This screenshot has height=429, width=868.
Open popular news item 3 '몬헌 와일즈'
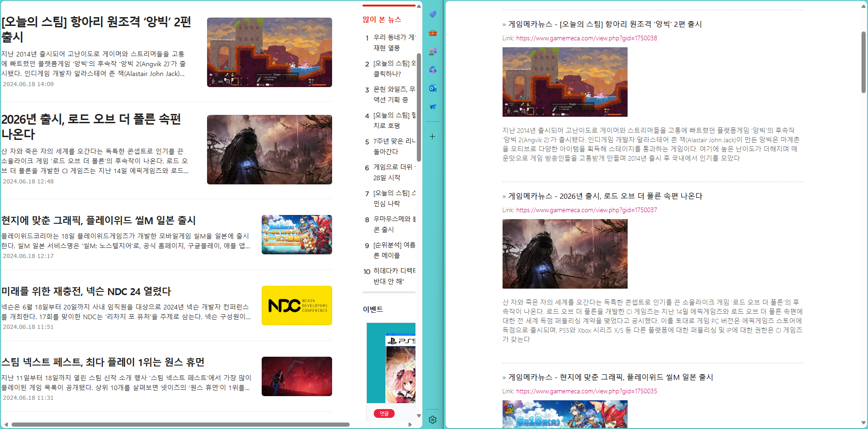click(x=394, y=95)
